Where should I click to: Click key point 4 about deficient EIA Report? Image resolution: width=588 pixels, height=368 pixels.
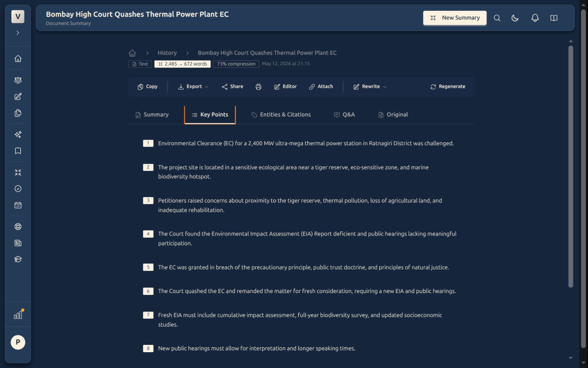pyautogui.click(x=301, y=238)
